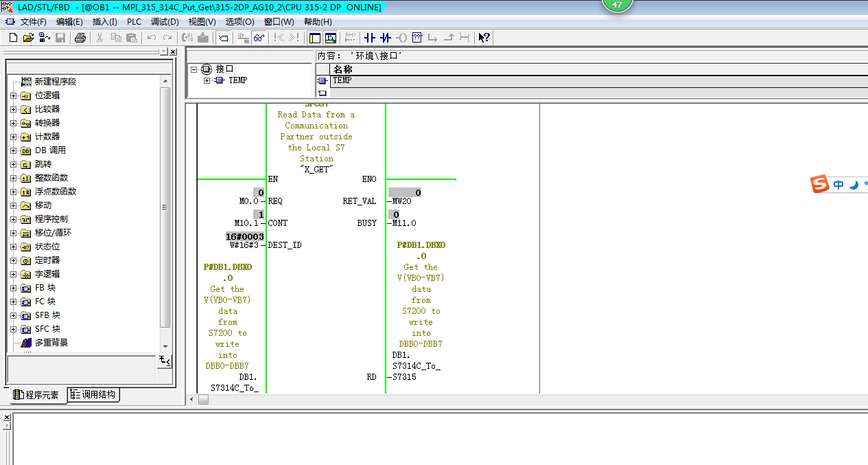Screen dimensions: 868x465
Task: Click the element tree vertical scrollbar thumb
Action: pos(165,207)
